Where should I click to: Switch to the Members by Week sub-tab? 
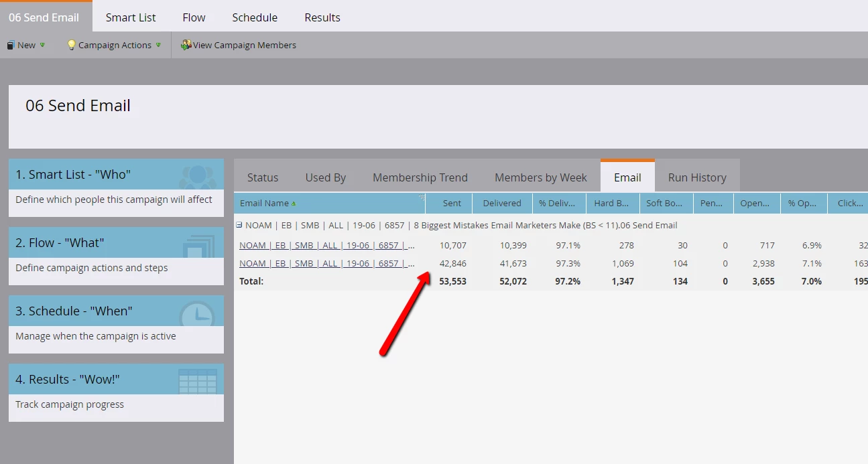pos(541,177)
